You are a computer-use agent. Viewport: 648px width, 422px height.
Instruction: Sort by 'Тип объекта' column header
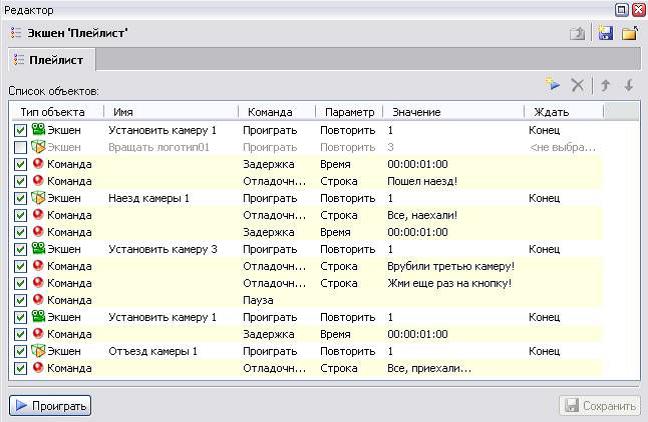56,112
